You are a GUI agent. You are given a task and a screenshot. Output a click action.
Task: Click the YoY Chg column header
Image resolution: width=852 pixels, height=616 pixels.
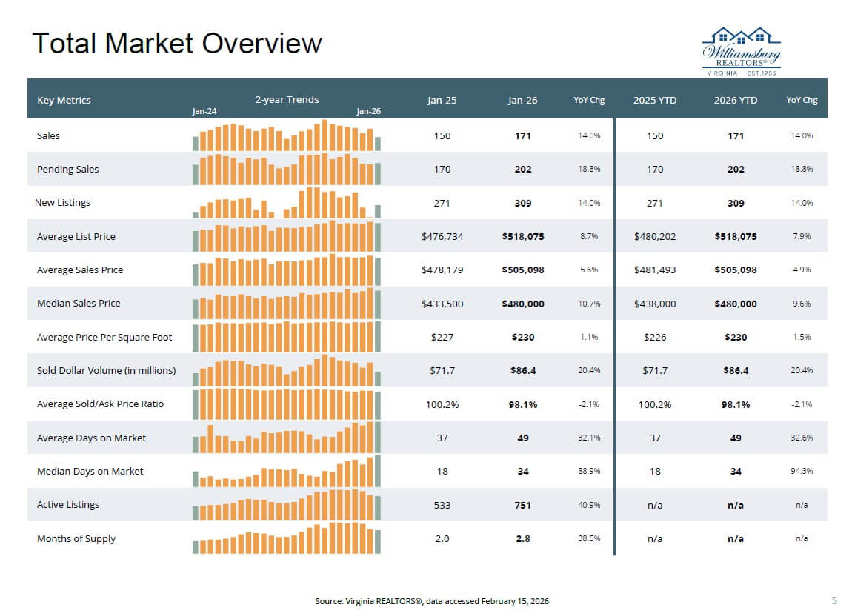coord(588,100)
